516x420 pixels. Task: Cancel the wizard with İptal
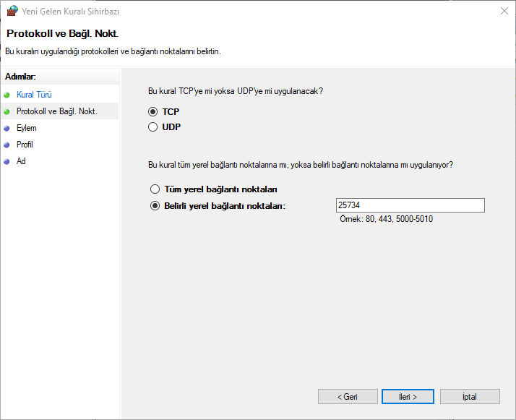coord(469,397)
